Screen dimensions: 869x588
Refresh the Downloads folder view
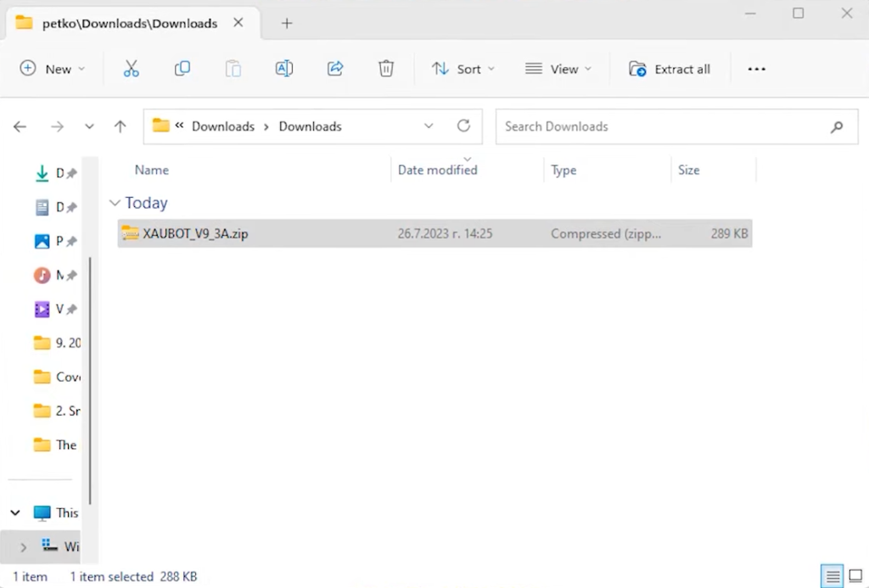(x=463, y=126)
